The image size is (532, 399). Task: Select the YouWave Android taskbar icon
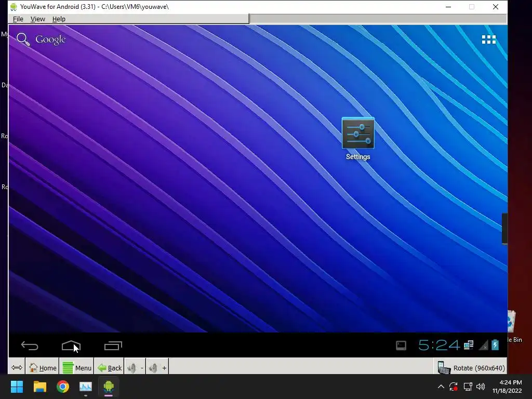(109, 387)
